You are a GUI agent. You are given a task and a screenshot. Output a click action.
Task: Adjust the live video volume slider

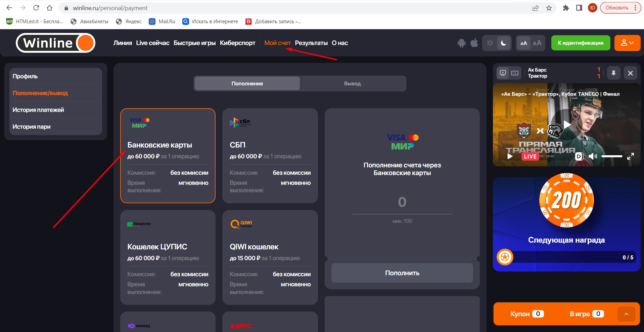point(612,156)
